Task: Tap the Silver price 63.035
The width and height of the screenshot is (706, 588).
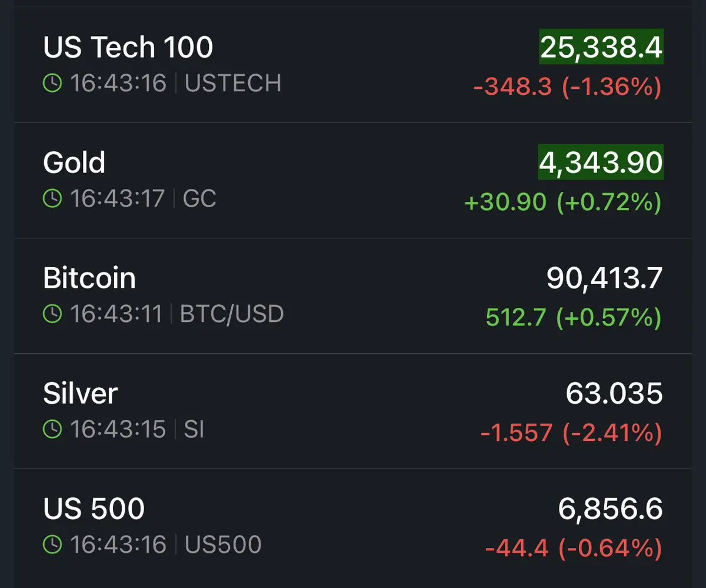Action: 614,393
